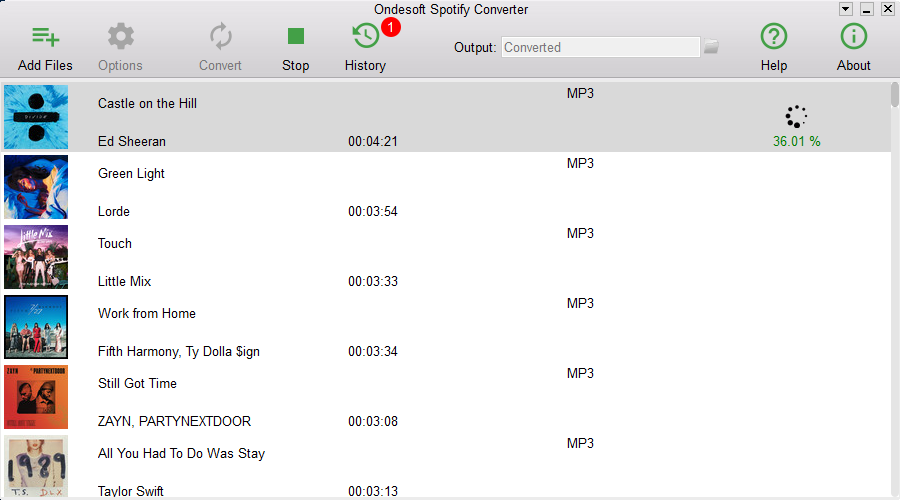Screen dimensions: 900x500
Task: Select the Still Got Time album cover
Action: click(36, 397)
